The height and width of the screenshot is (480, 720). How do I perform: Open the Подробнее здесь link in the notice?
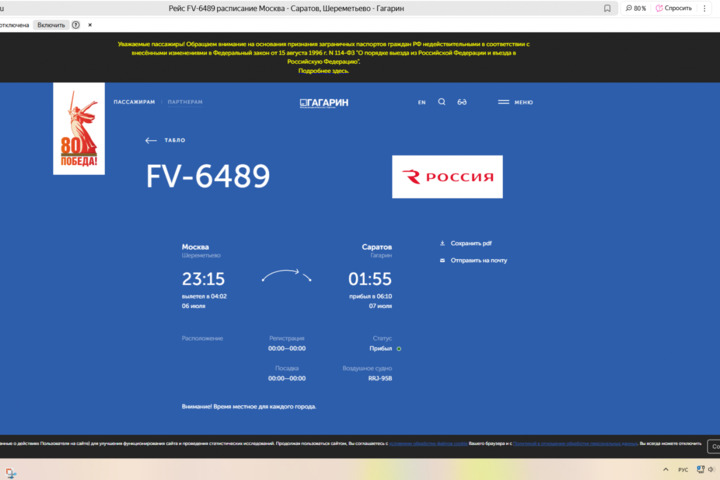click(323, 71)
